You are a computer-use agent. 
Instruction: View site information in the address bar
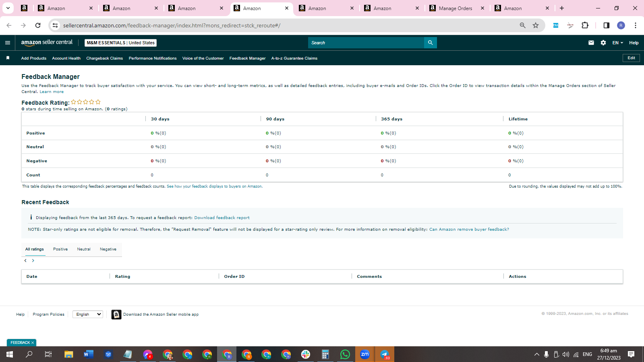[x=55, y=25]
